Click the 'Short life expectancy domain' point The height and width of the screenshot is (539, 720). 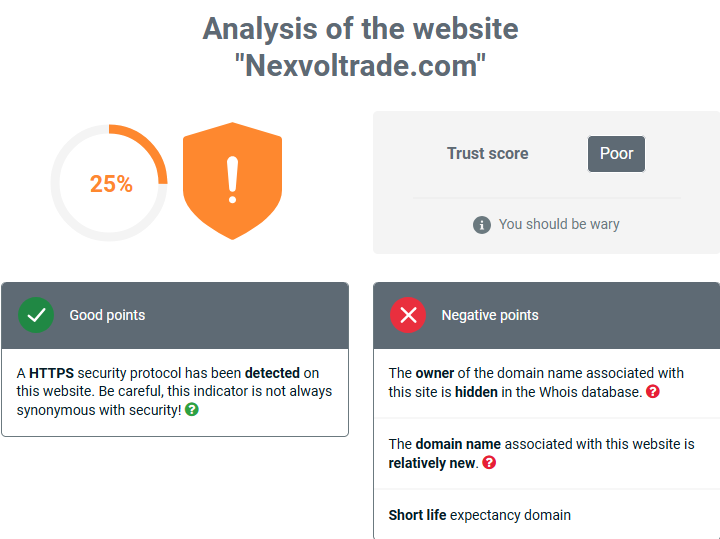(480, 515)
